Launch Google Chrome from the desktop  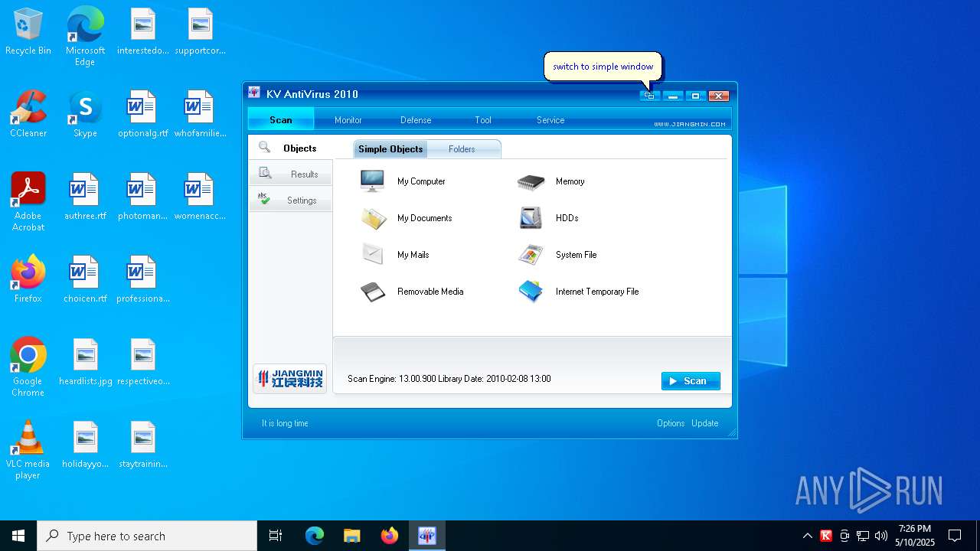[28, 367]
